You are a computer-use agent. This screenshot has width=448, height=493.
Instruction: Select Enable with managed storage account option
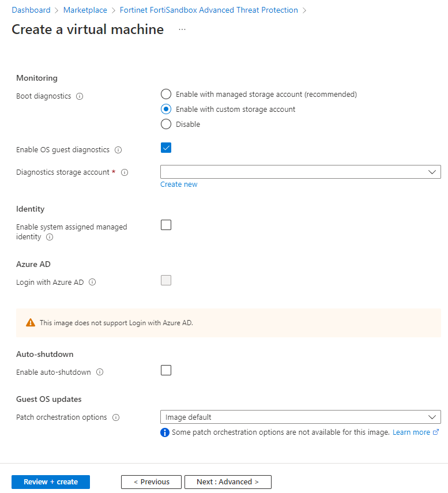point(166,94)
